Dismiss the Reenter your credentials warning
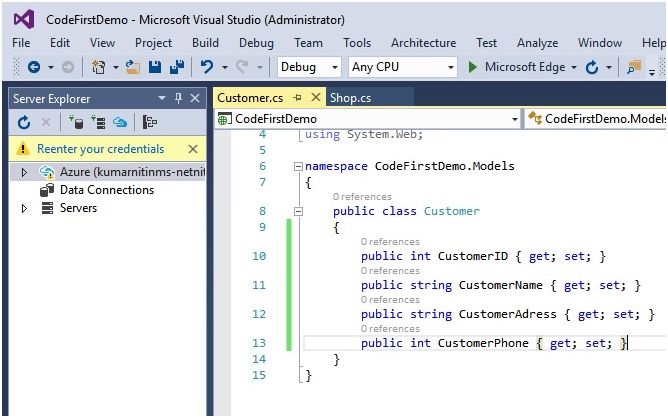Image resolution: width=668 pixels, height=418 pixels. (x=193, y=149)
